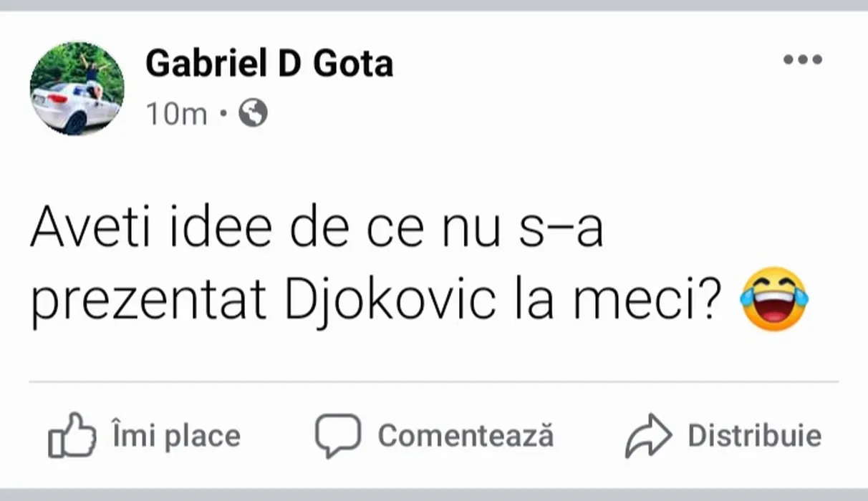
Task: Select the "Comentează" label
Action: [x=466, y=436]
